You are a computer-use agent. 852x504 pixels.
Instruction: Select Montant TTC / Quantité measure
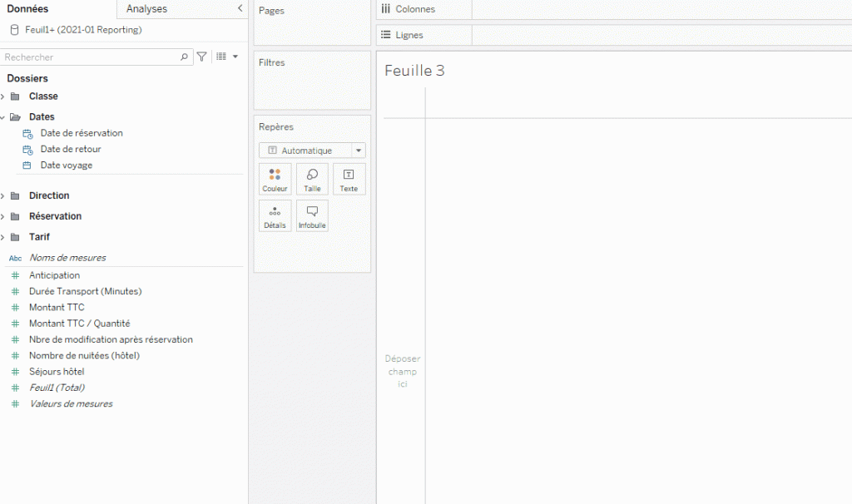click(x=79, y=324)
